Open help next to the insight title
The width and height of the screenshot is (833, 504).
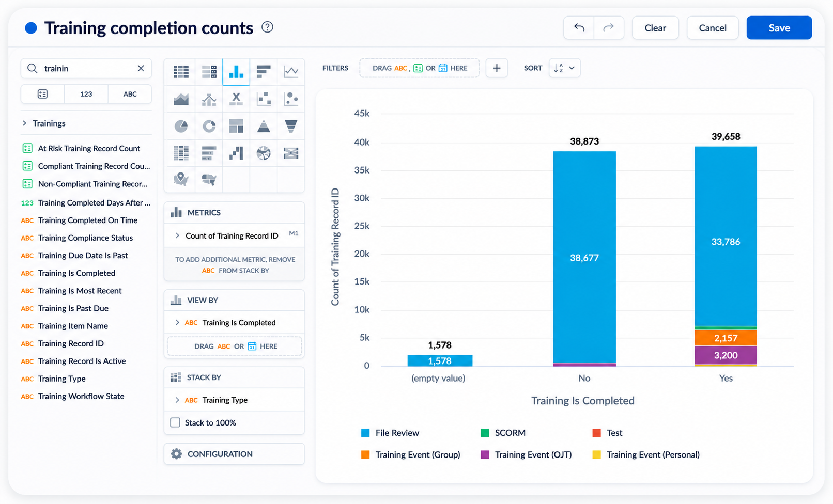(x=267, y=27)
